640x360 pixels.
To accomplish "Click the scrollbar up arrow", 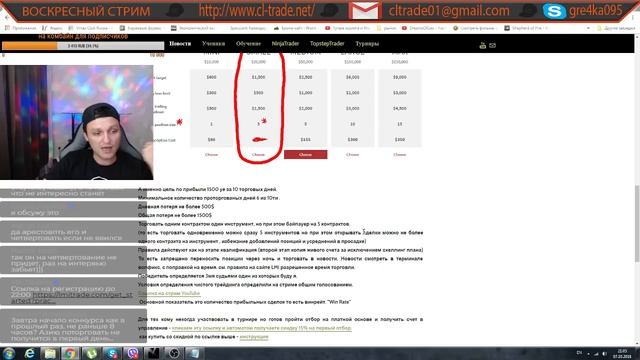I will tap(637, 38).
